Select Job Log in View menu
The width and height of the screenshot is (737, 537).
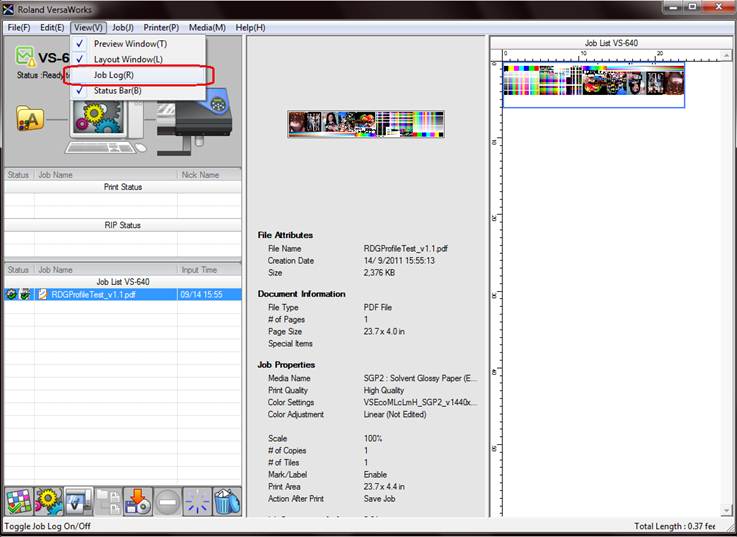coord(113,75)
